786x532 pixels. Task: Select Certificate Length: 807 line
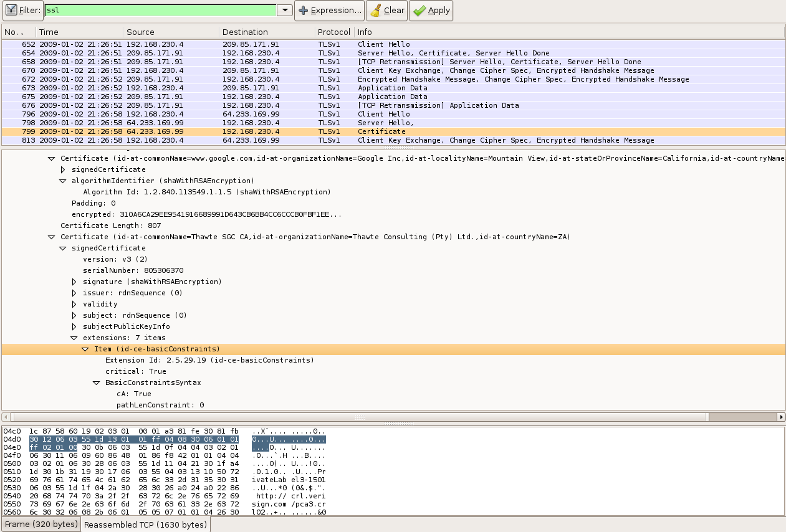coord(111,226)
